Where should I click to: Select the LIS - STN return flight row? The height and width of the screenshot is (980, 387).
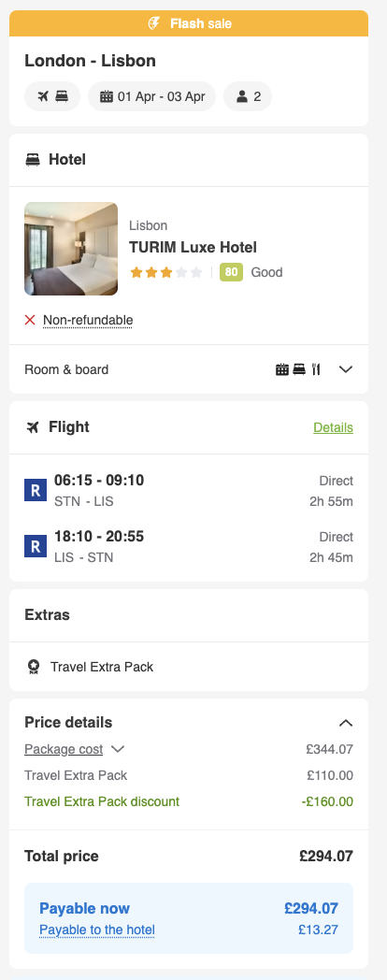(x=189, y=546)
